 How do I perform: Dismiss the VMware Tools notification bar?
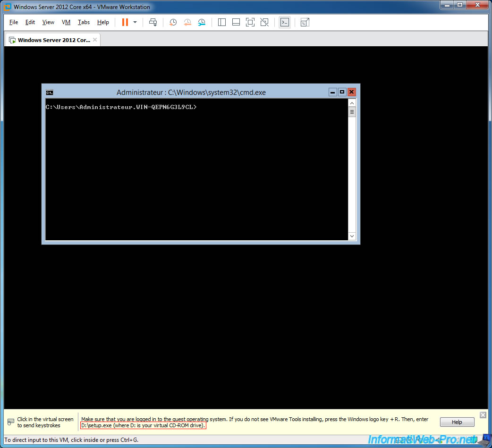pyautogui.click(x=483, y=415)
